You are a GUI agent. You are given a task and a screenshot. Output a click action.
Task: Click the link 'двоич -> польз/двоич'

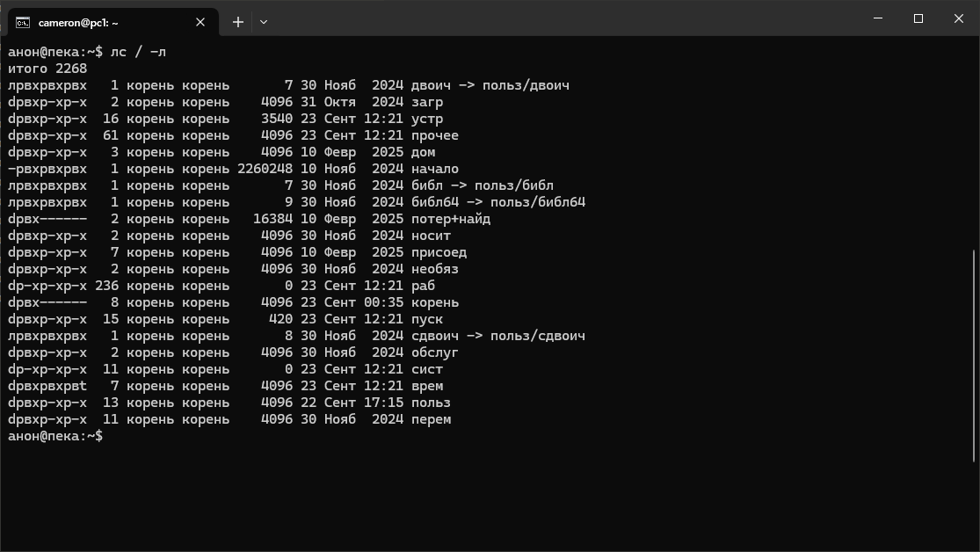(x=490, y=85)
